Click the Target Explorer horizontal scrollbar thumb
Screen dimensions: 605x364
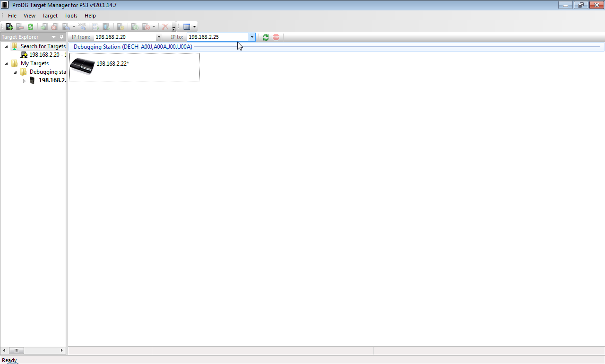click(x=16, y=350)
